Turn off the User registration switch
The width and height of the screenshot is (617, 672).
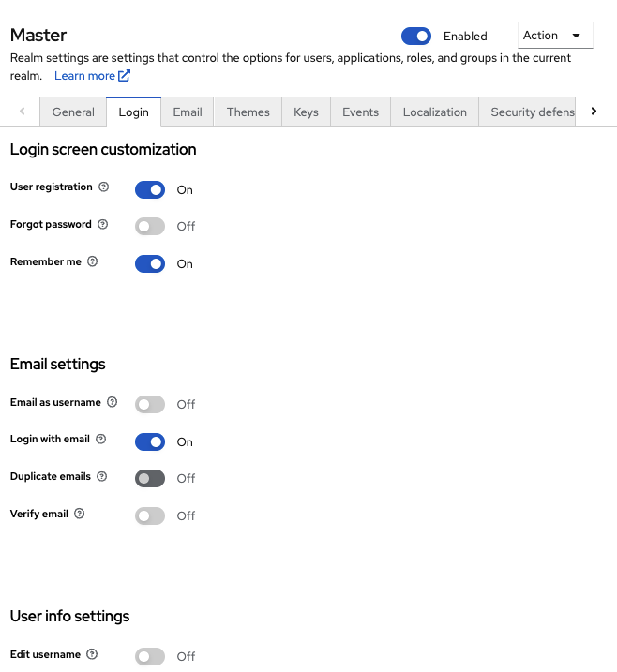[x=150, y=189]
